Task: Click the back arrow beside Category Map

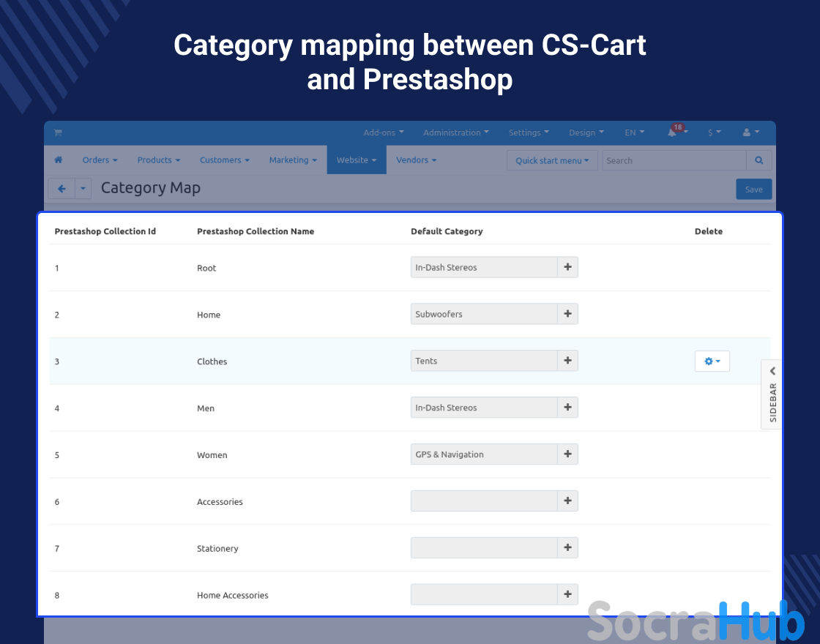Action: pos(61,189)
